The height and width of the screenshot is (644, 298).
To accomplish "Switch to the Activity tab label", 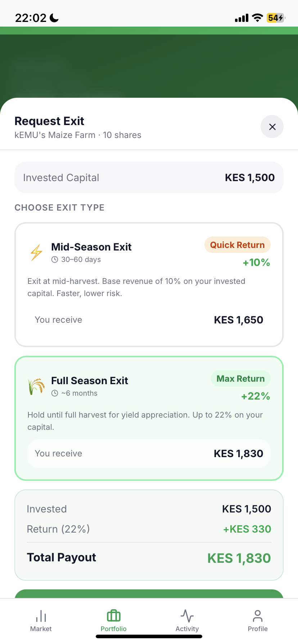I will (187, 629).
